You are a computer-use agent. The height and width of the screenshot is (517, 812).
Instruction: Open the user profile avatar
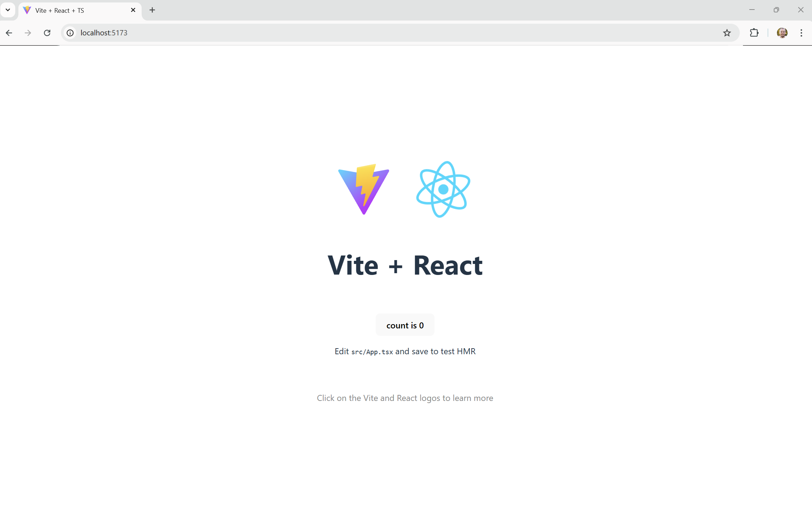tap(782, 33)
